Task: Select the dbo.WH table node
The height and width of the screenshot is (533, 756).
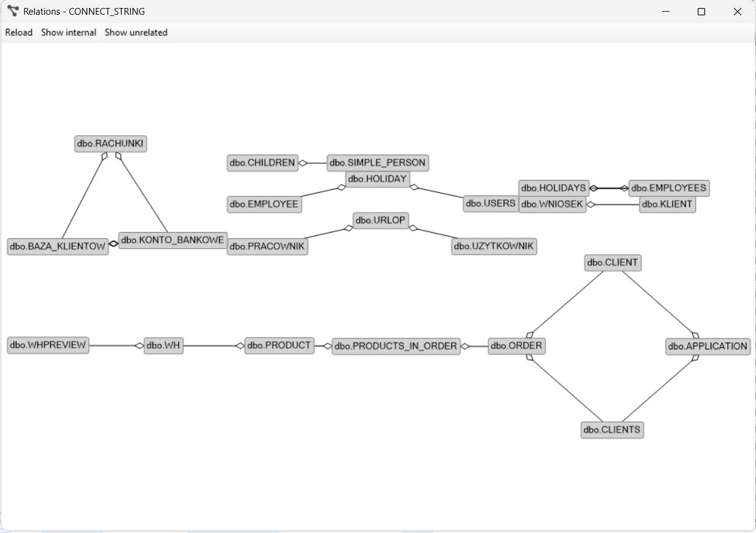Action: [164, 346]
